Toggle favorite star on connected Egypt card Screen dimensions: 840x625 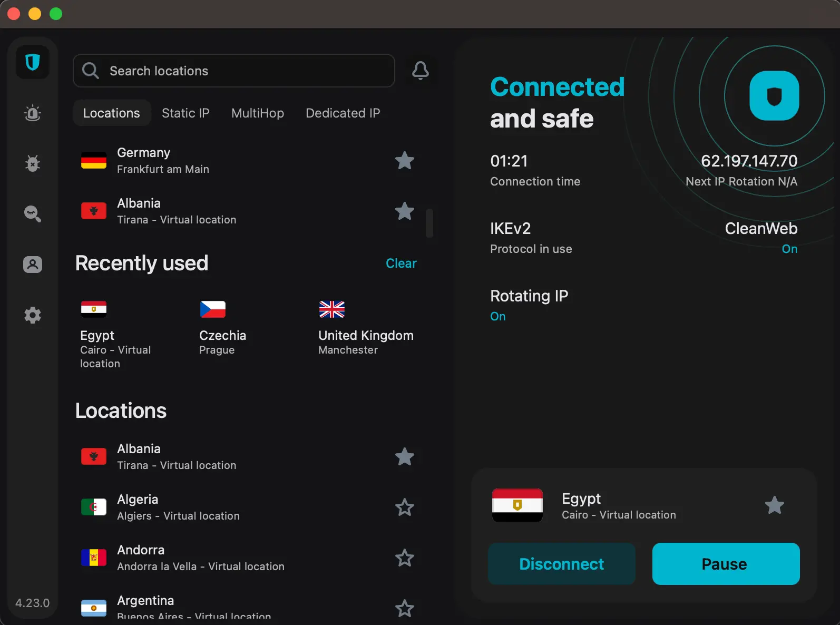coord(775,505)
